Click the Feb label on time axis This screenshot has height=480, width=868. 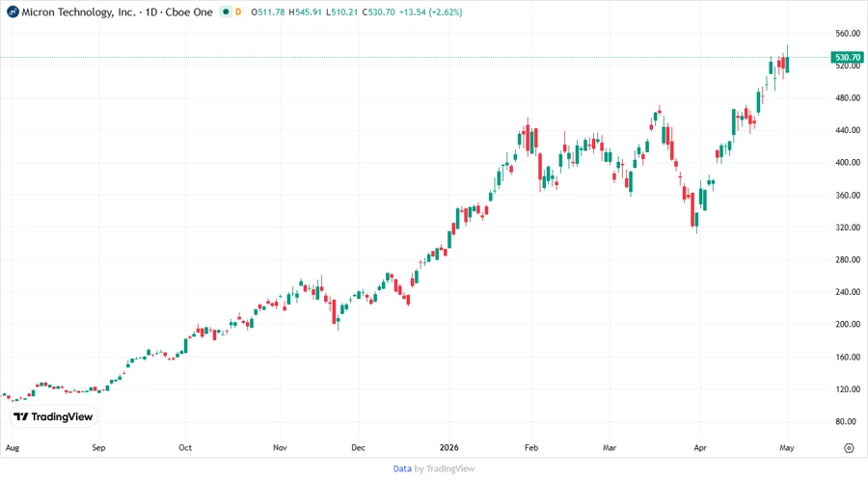click(531, 447)
